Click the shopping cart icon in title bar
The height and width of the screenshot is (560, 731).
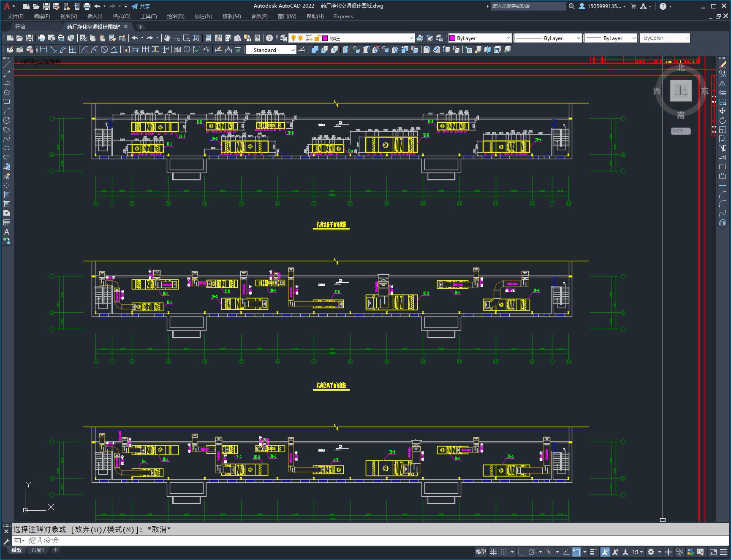pyautogui.click(x=633, y=6)
